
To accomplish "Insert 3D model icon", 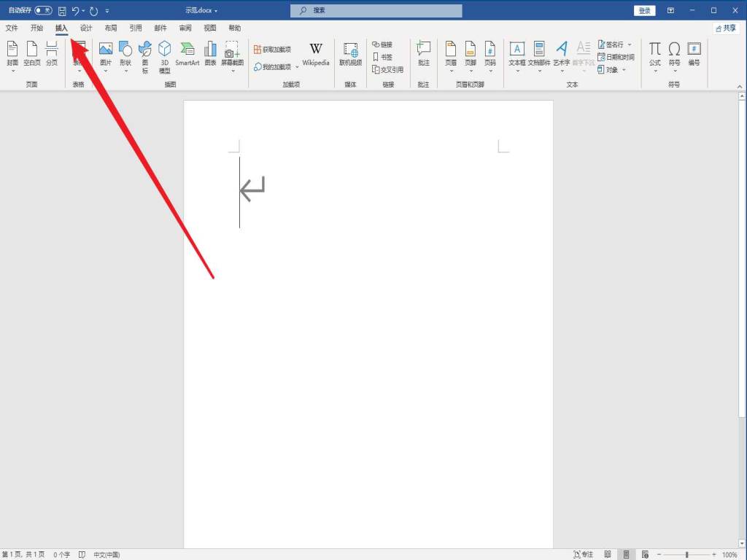I will [x=165, y=55].
